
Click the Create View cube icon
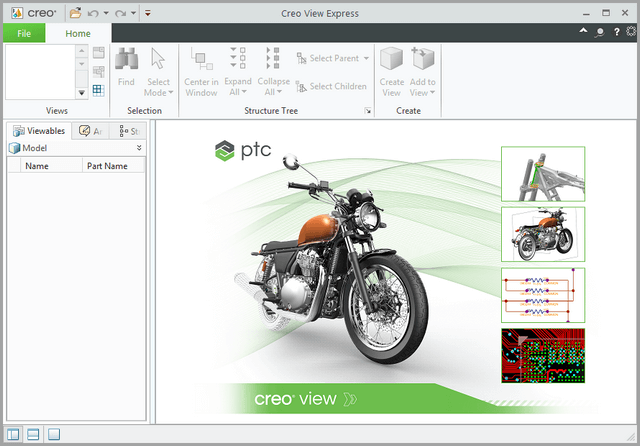pos(392,62)
